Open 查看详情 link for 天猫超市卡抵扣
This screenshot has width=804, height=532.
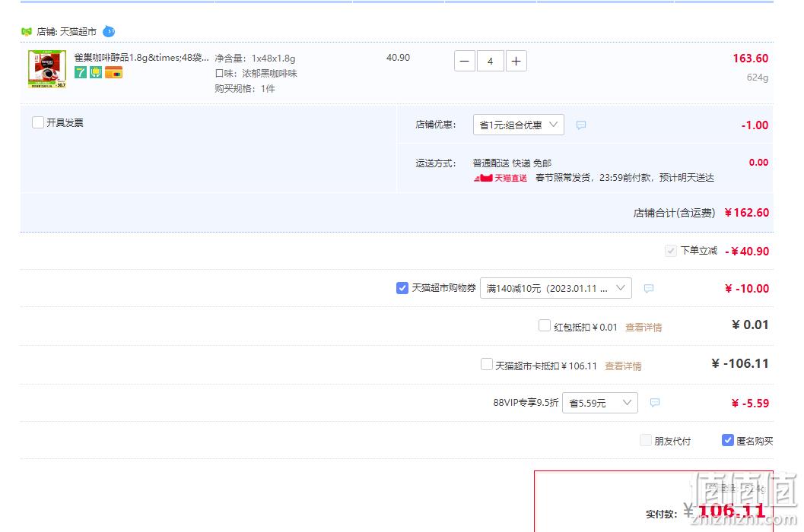click(623, 366)
